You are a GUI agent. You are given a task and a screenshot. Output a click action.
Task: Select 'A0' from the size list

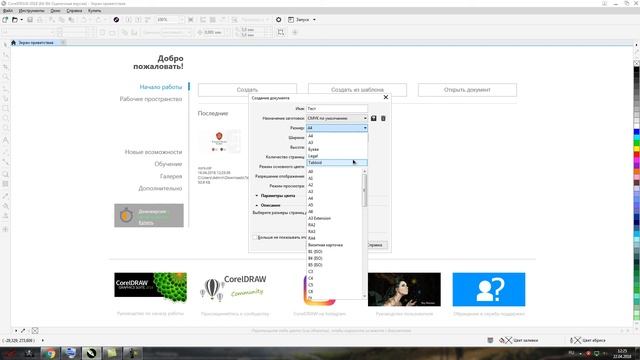[x=335, y=172]
